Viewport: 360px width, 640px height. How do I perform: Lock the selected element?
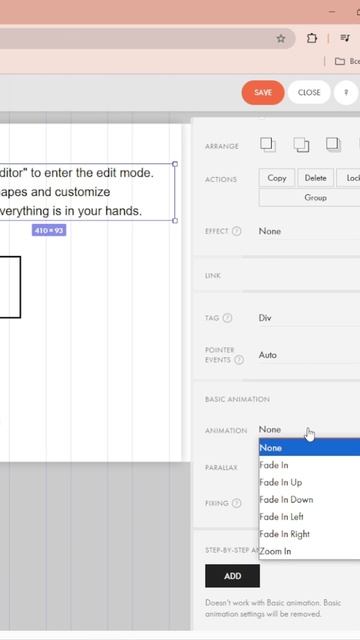(348, 178)
